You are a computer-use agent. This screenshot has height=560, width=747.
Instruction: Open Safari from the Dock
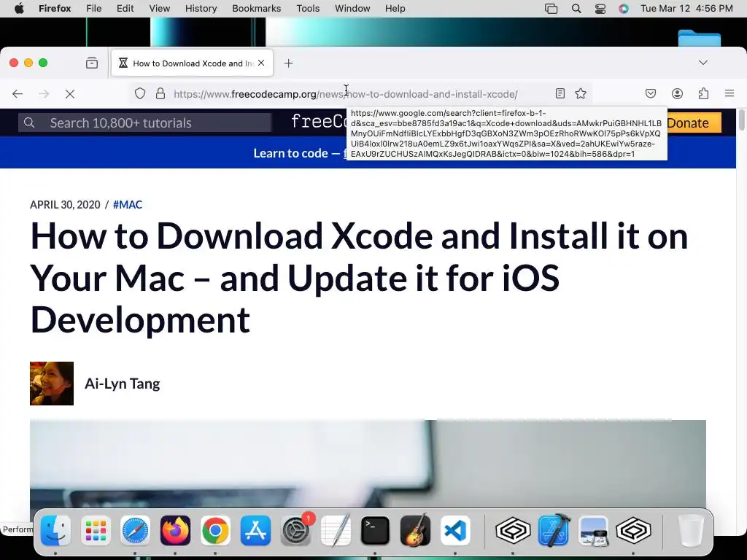click(x=135, y=531)
